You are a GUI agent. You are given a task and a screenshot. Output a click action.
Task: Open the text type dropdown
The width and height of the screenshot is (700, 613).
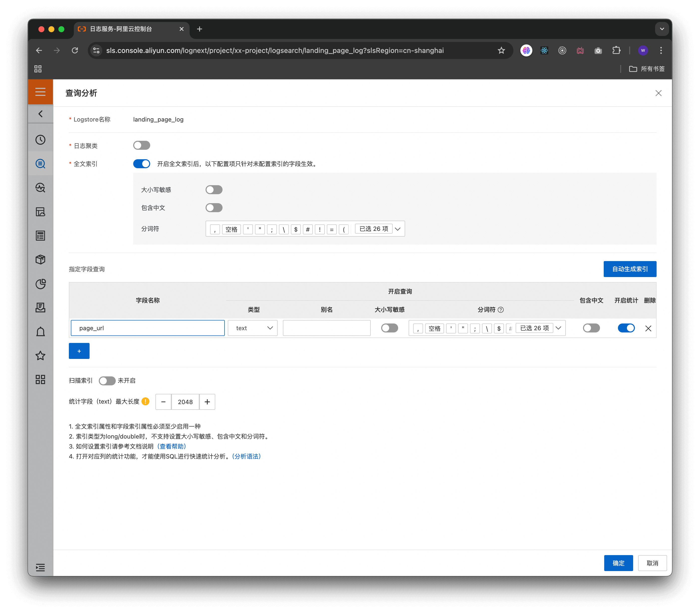pos(253,328)
